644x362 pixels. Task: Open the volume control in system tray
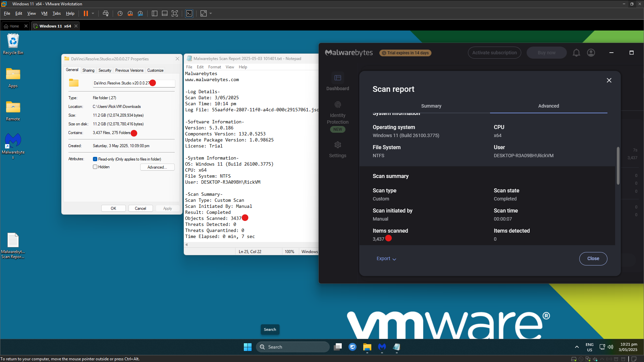(610, 347)
